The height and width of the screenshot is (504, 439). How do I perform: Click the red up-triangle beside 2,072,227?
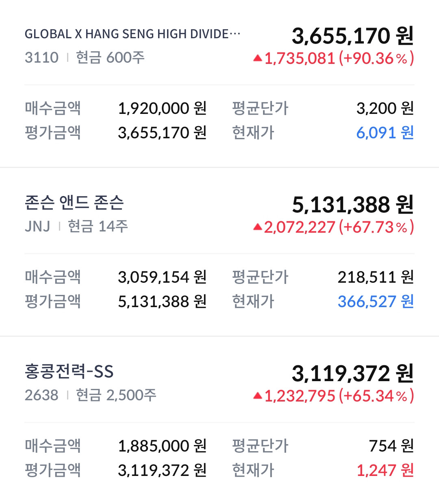(x=257, y=227)
